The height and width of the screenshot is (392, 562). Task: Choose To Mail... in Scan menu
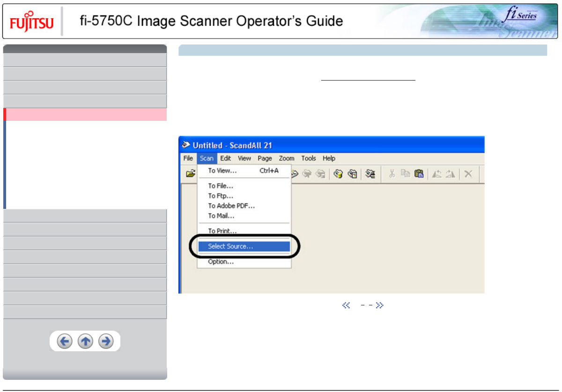click(x=244, y=216)
